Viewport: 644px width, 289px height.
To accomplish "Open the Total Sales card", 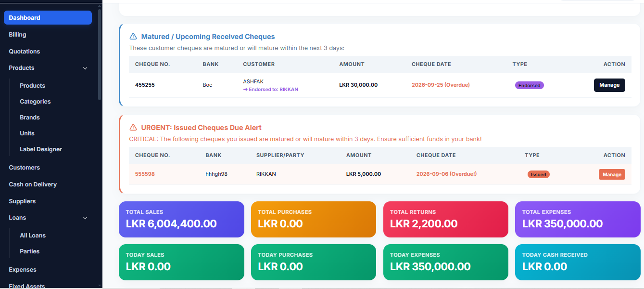I will pos(181,219).
